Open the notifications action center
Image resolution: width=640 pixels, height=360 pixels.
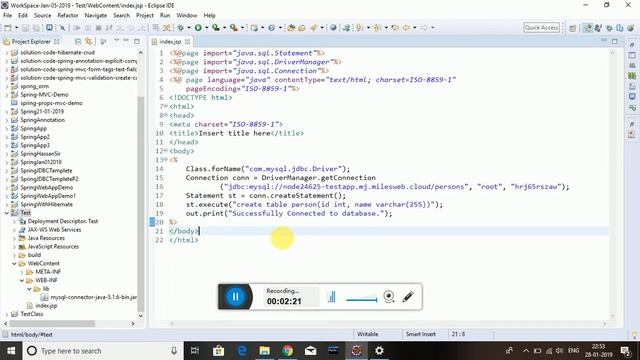(x=625, y=351)
